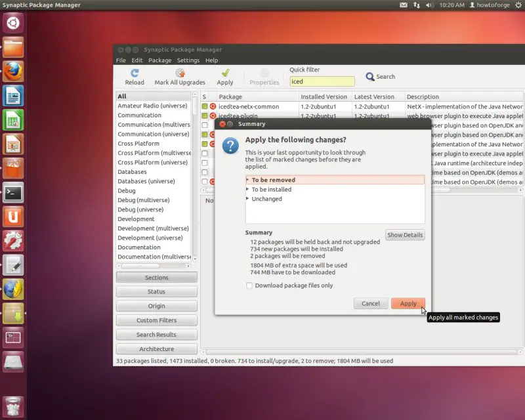Screen dimensions: 525x420
Task: Show the Search Results view
Action: tap(156, 335)
